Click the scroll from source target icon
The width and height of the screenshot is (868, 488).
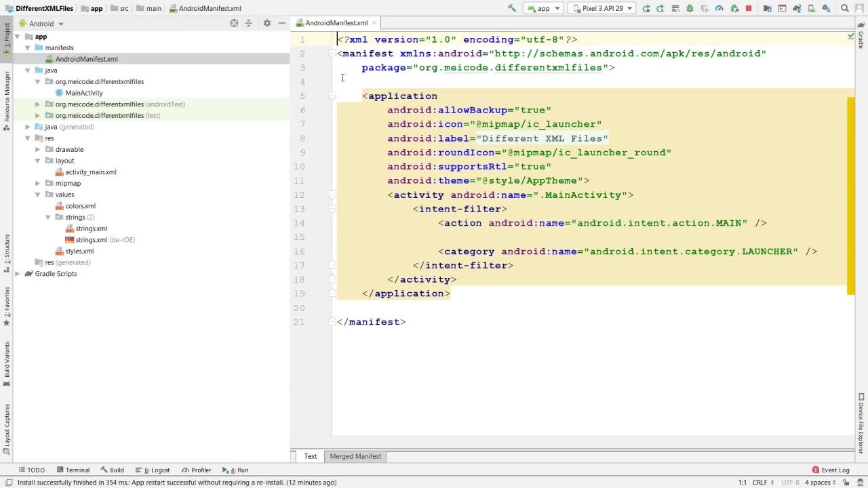[234, 23]
